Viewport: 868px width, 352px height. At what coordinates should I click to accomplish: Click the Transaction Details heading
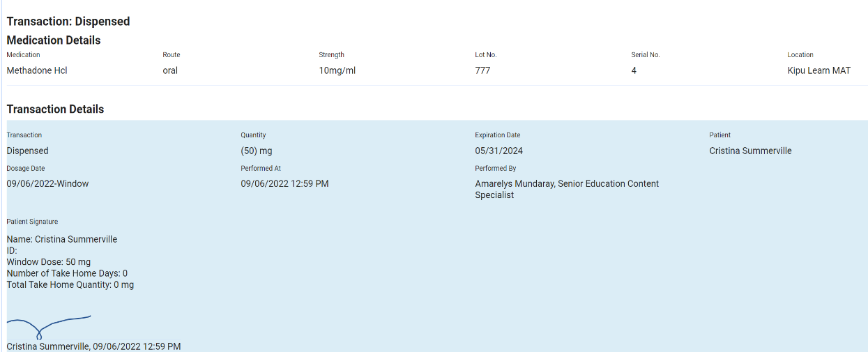[55, 109]
